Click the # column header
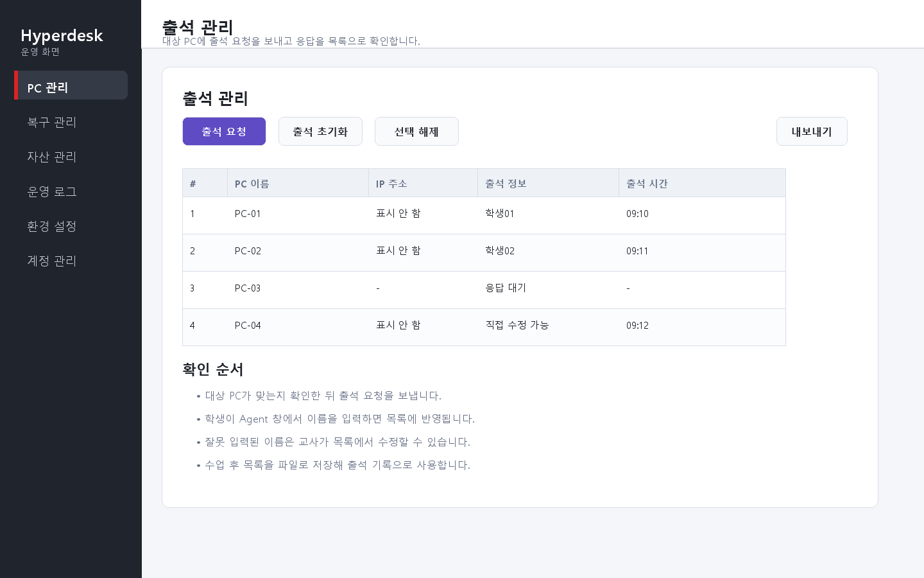The width and height of the screenshot is (924, 578). tap(205, 183)
